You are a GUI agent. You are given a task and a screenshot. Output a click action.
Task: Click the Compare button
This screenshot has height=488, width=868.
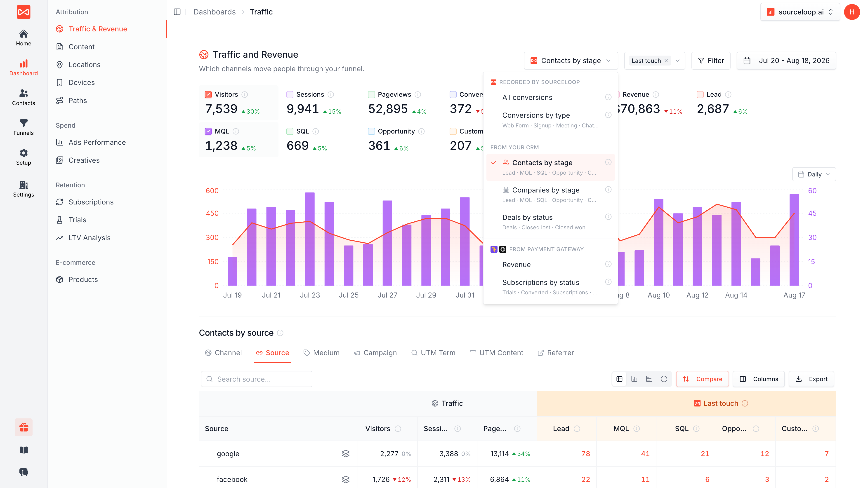point(703,379)
